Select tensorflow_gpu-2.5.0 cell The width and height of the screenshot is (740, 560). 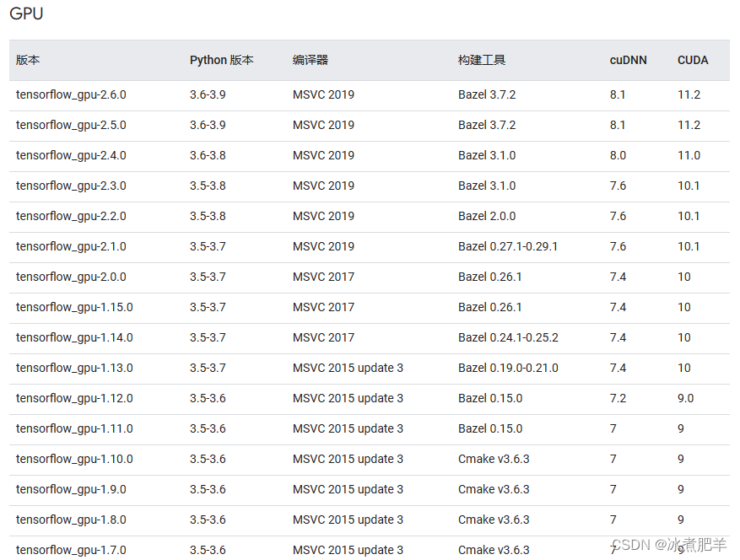[x=71, y=125]
